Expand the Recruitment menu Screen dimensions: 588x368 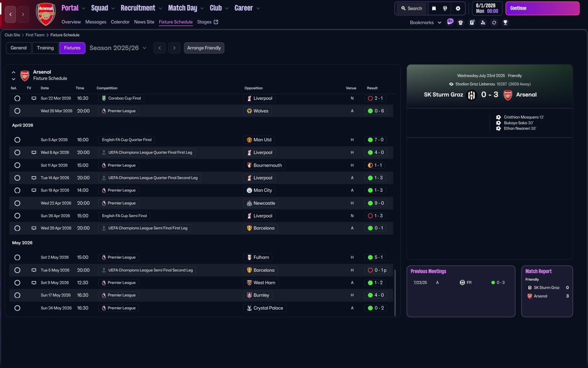point(141,8)
